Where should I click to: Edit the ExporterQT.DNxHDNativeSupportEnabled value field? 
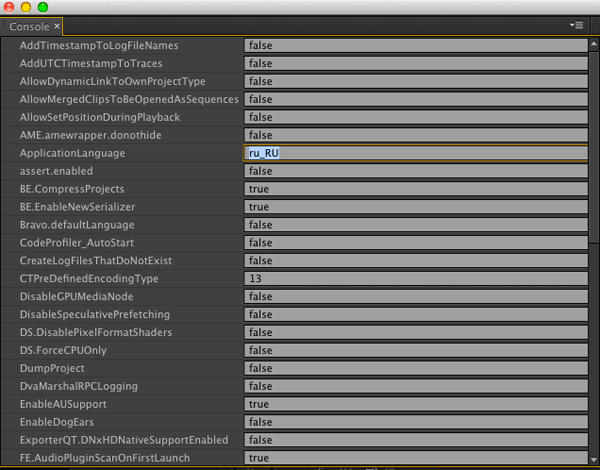pyautogui.click(x=416, y=440)
